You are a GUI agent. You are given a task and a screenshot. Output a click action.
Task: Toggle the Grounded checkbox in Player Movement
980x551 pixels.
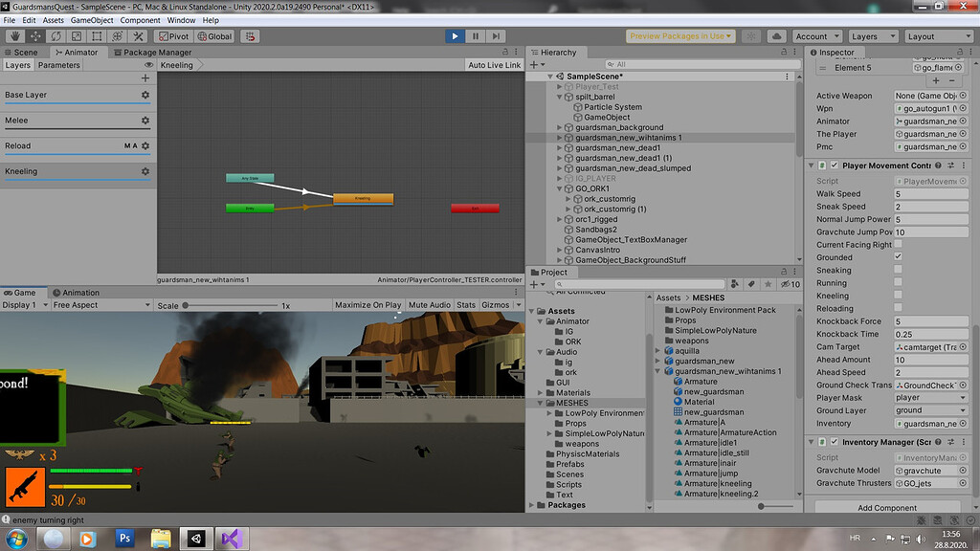pyautogui.click(x=898, y=254)
